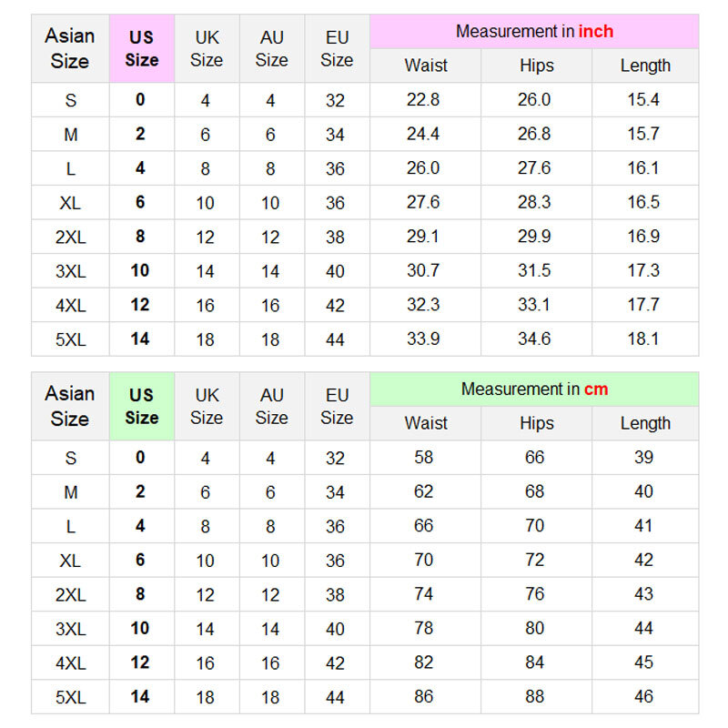728x728 pixels.
Task: Click EU Size header in cm table
Action: pyautogui.click(x=337, y=406)
